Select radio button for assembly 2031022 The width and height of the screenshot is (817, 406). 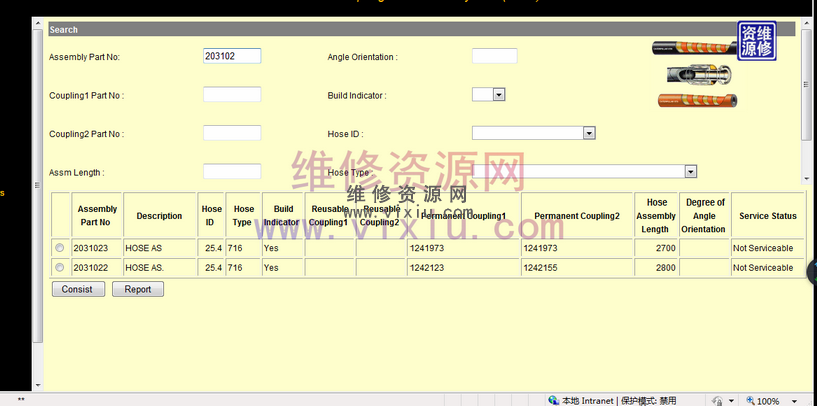(60, 267)
